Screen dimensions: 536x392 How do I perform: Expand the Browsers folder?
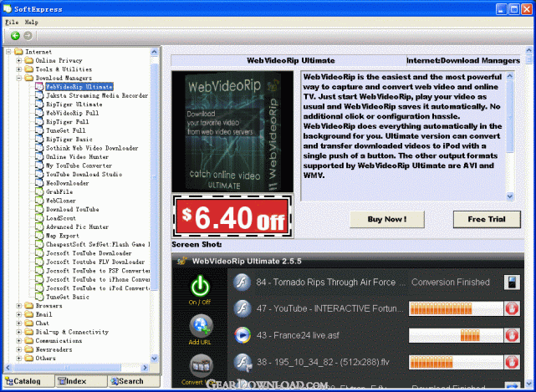[19, 306]
